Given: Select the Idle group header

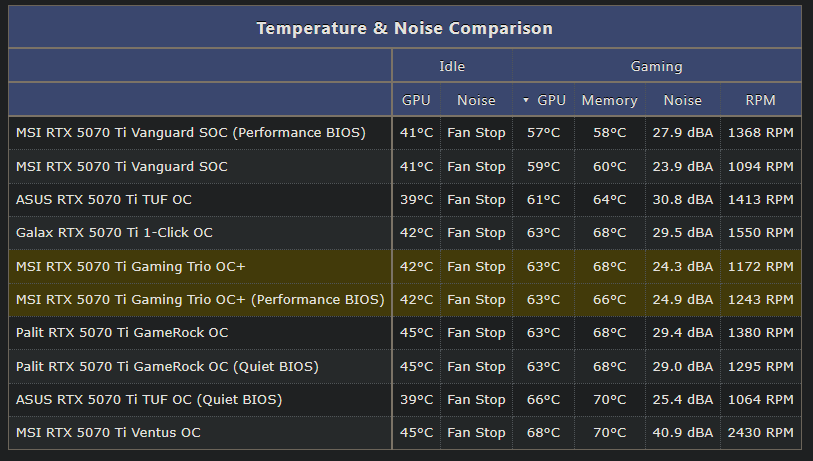Looking at the screenshot, I should tap(452, 66).
